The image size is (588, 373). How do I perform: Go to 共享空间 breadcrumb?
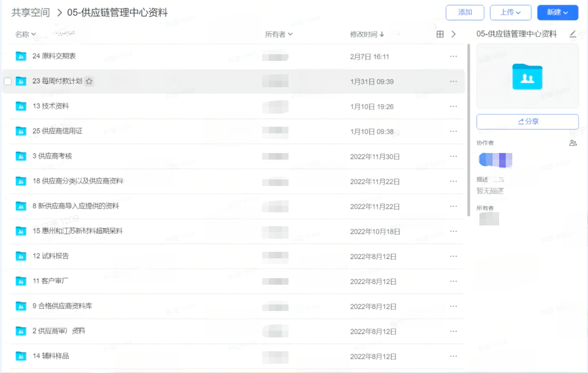tap(31, 13)
